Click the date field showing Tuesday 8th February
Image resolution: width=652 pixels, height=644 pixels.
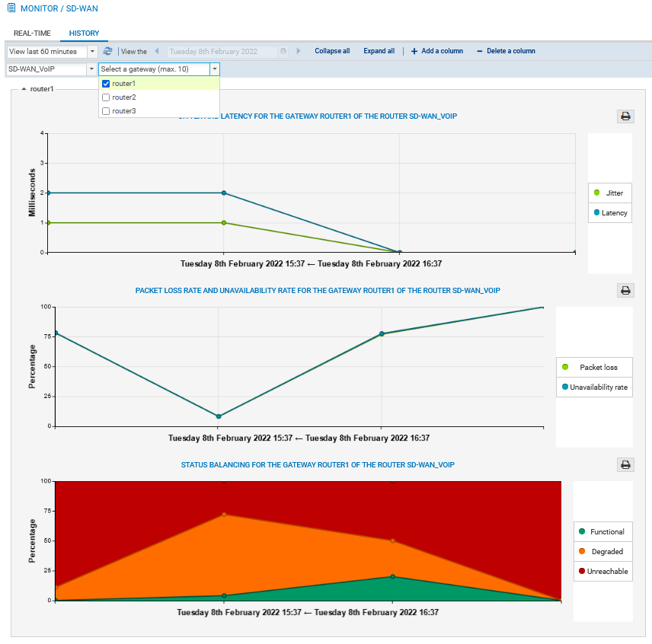pyautogui.click(x=222, y=51)
